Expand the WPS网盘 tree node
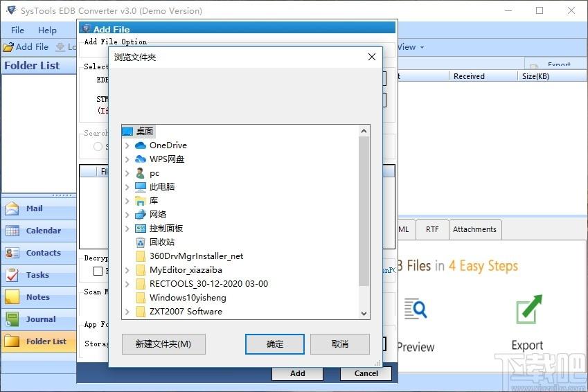588x392 pixels. click(x=127, y=159)
